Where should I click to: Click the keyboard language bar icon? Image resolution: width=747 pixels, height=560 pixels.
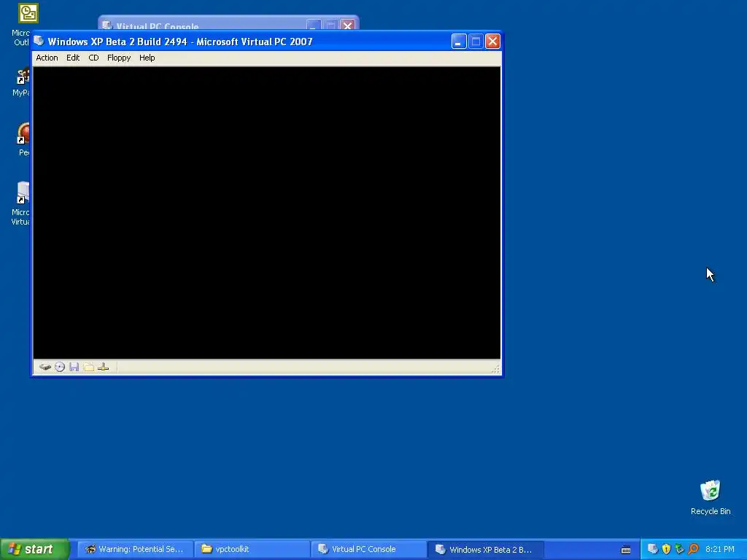click(x=626, y=550)
